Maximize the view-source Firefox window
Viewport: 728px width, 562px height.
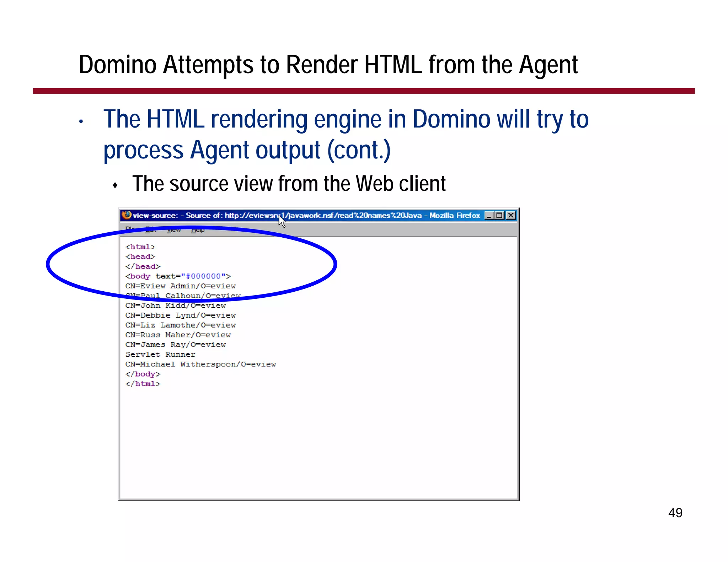pyautogui.click(x=500, y=215)
